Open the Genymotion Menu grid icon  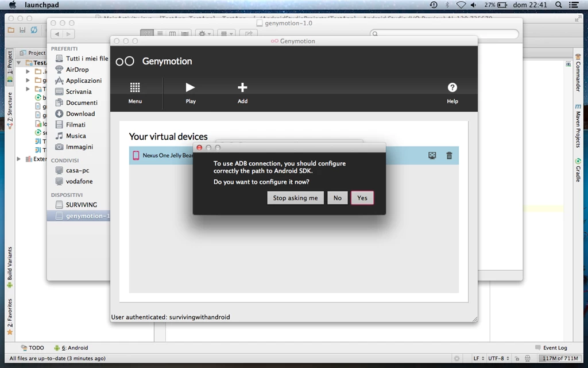(135, 93)
